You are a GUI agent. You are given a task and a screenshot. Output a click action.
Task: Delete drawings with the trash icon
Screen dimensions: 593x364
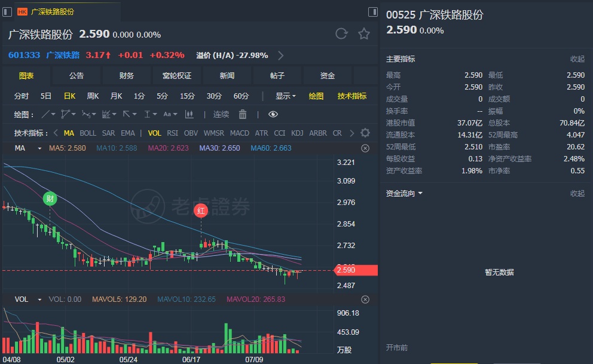243,114
